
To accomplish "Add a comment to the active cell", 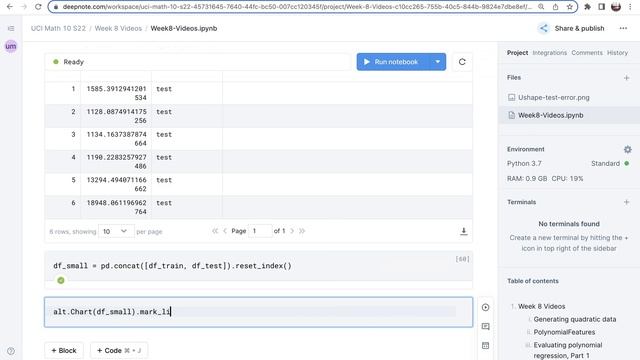I will tap(485, 326).
